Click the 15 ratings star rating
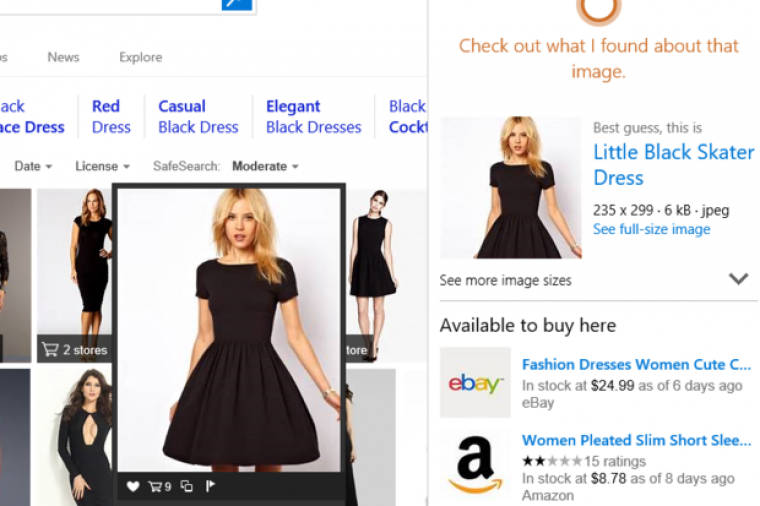 click(584, 461)
